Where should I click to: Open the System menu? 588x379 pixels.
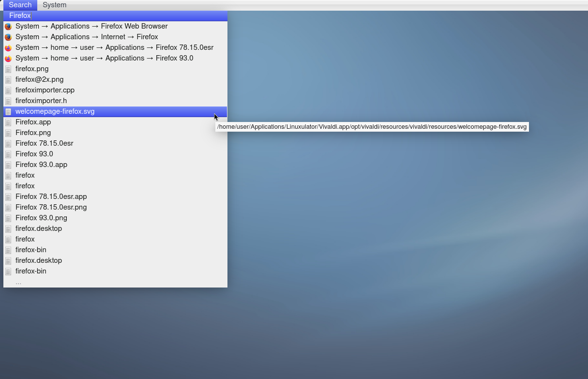coord(54,5)
